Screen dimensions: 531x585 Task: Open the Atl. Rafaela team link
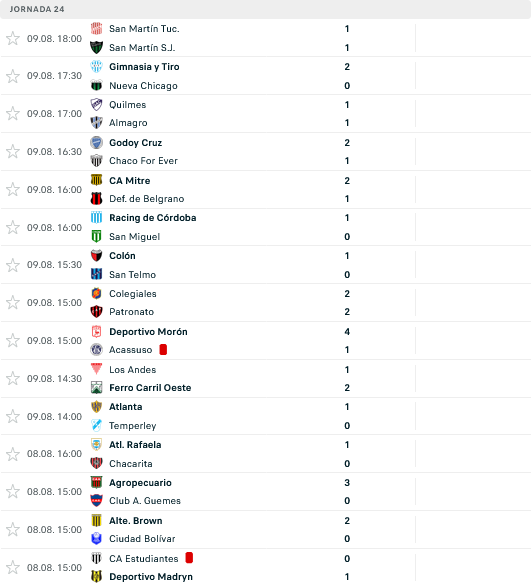pos(135,445)
